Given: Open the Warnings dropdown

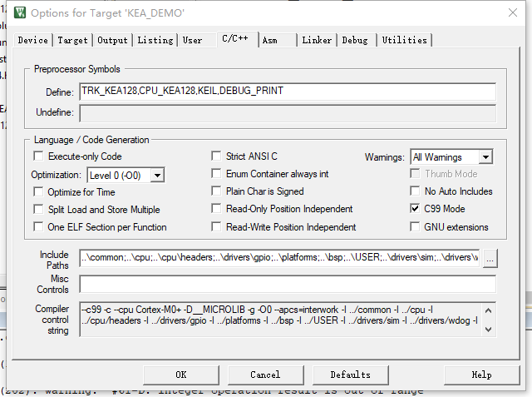Looking at the screenshot, I should point(485,157).
